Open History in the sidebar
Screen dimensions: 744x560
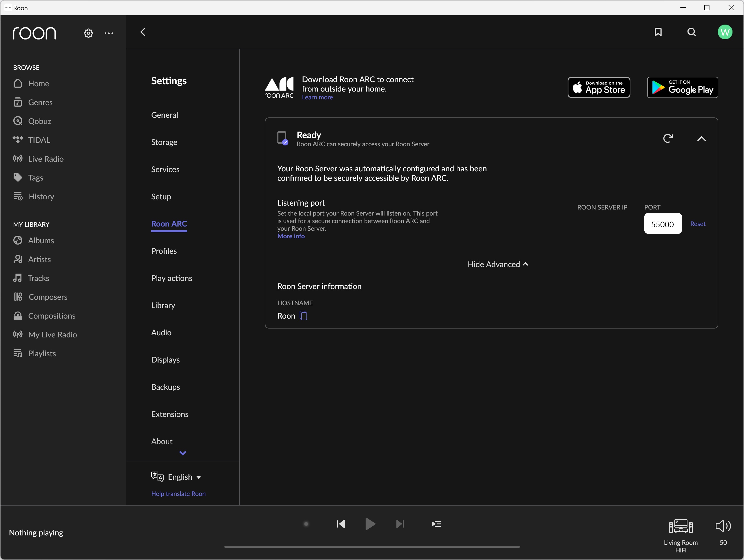click(x=33, y=196)
